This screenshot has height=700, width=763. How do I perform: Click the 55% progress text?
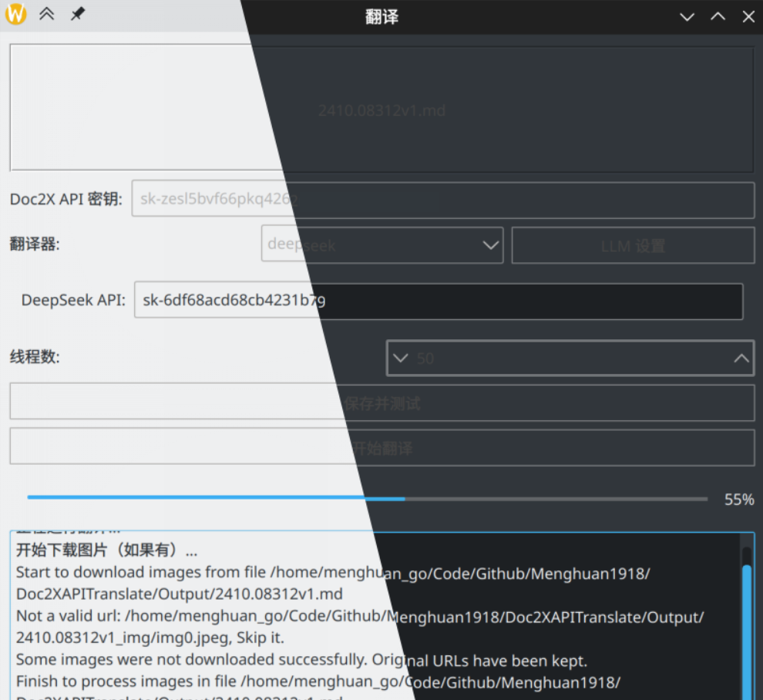(x=738, y=500)
